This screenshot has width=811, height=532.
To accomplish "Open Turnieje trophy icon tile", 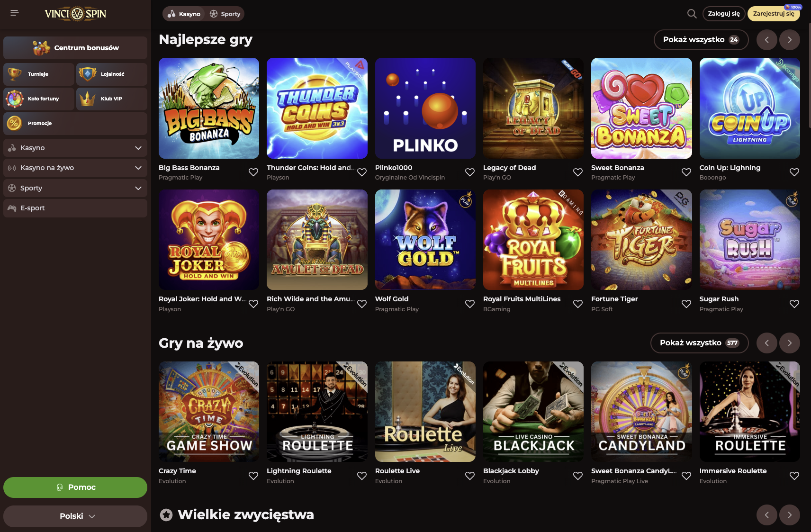I will click(39, 74).
